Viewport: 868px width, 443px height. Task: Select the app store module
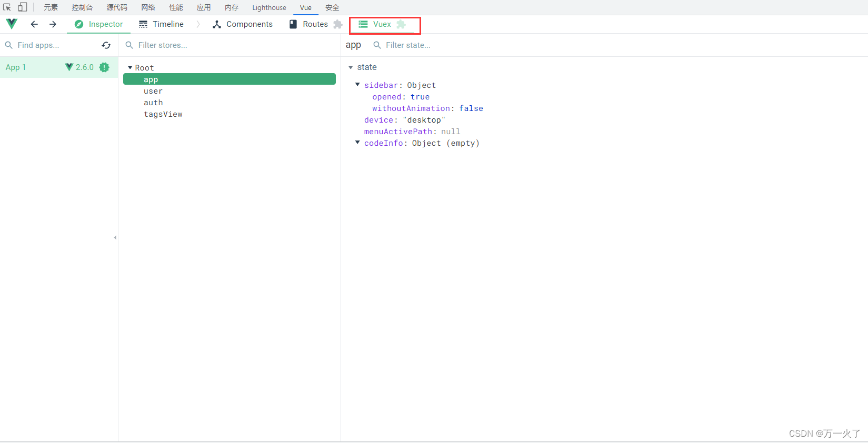pos(230,79)
